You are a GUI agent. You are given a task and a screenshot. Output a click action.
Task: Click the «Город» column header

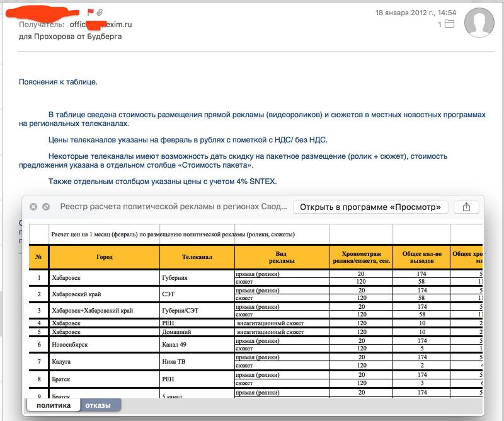pyautogui.click(x=104, y=257)
